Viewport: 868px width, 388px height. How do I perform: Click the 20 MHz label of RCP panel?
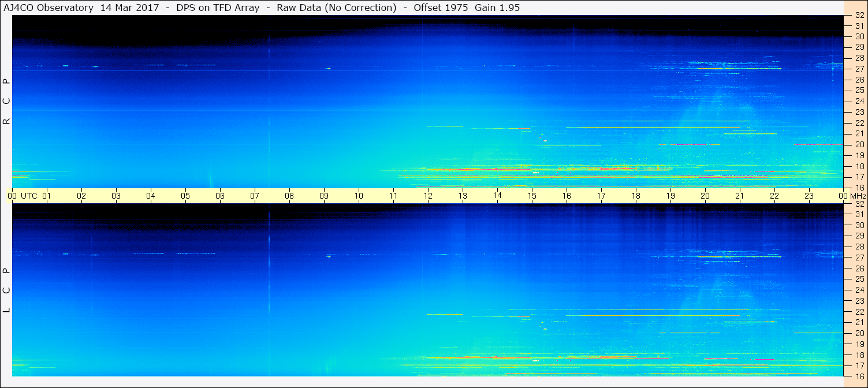click(859, 144)
